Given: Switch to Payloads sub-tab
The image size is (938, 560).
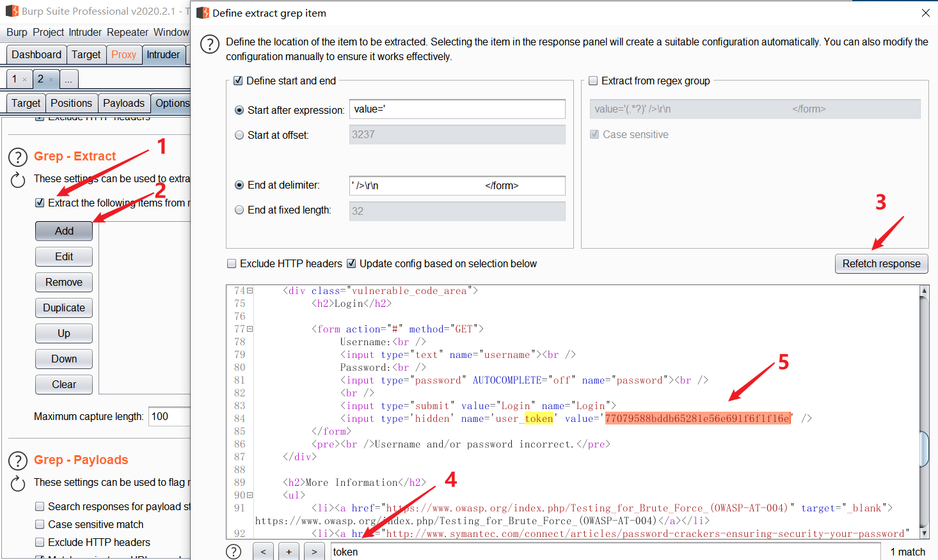Looking at the screenshot, I should [x=123, y=103].
